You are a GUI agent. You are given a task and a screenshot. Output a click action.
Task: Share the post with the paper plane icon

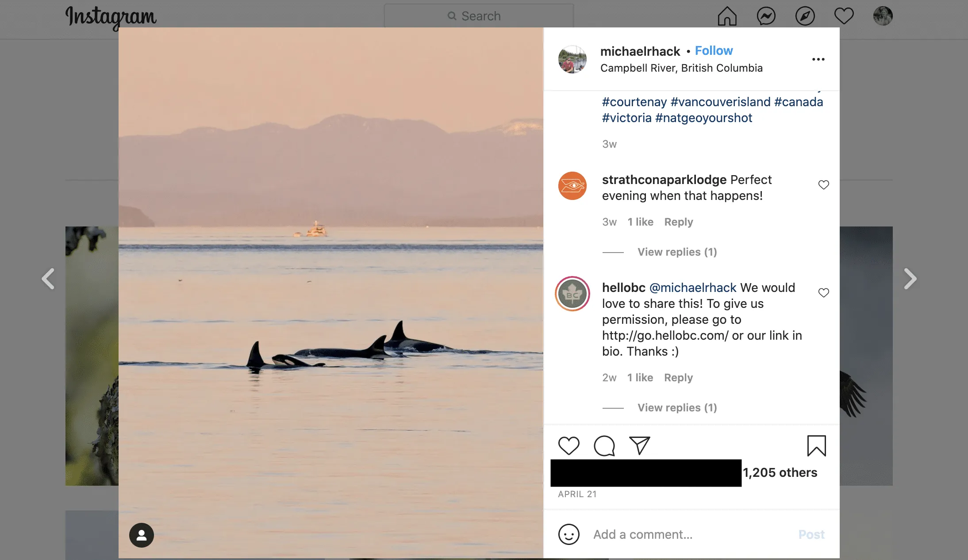pyautogui.click(x=640, y=445)
